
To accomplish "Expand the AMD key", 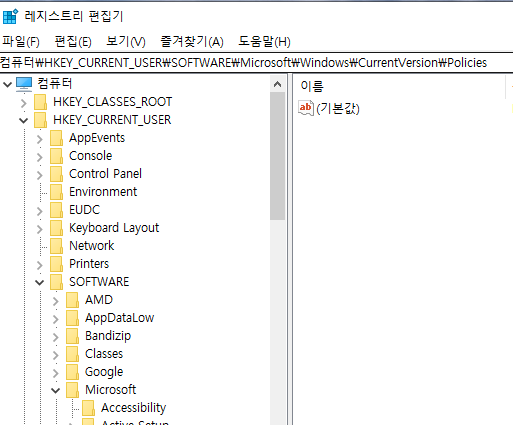I will [x=55, y=301].
